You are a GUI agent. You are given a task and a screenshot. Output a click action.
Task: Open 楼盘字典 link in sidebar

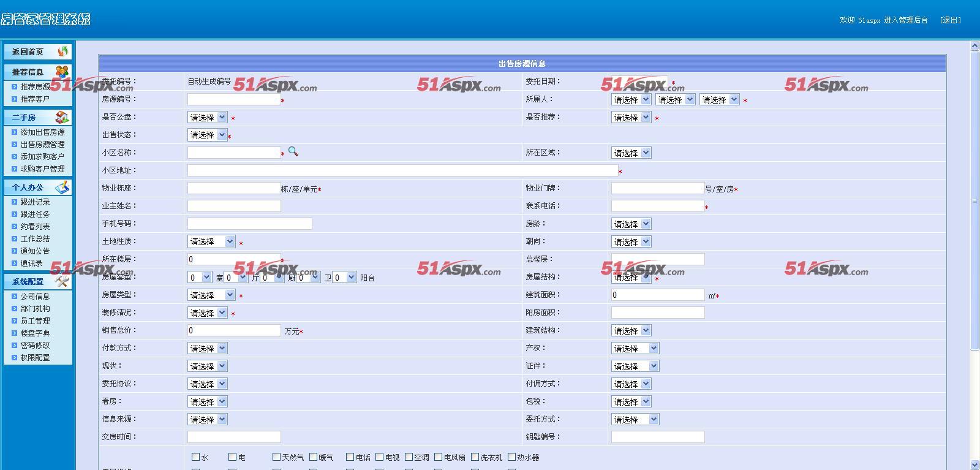click(x=35, y=333)
